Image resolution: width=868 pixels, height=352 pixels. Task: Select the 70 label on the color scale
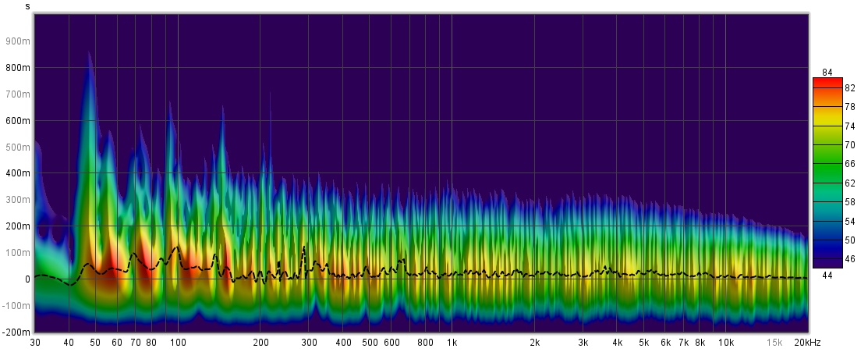849,145
